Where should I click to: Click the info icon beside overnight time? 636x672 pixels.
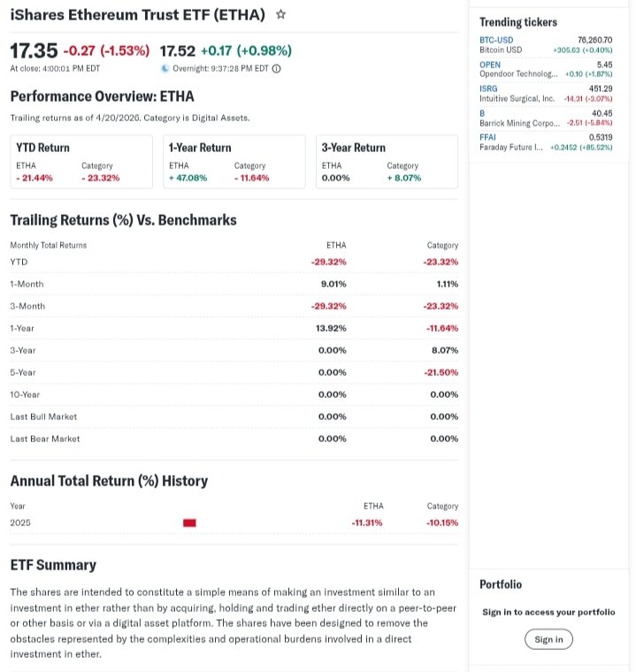click(x=276, y=69)
